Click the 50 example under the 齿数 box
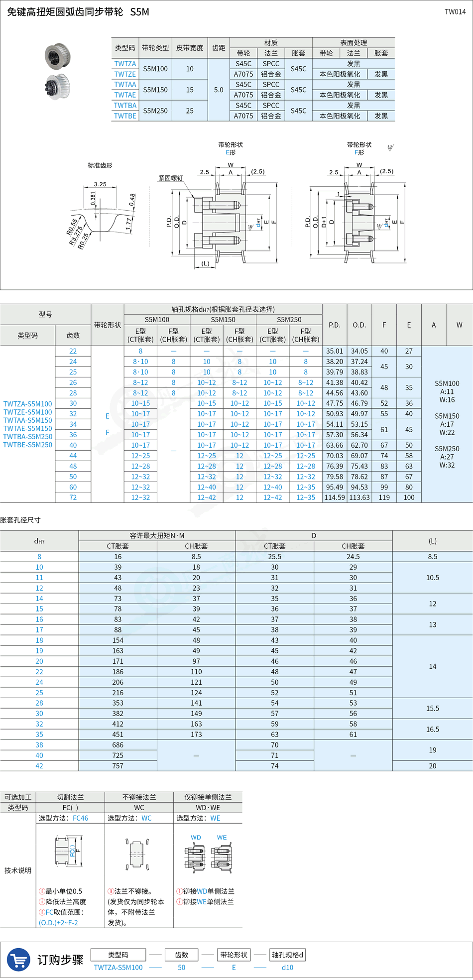Viewport: 473px width, 980px height. click(x=182, y=968)
